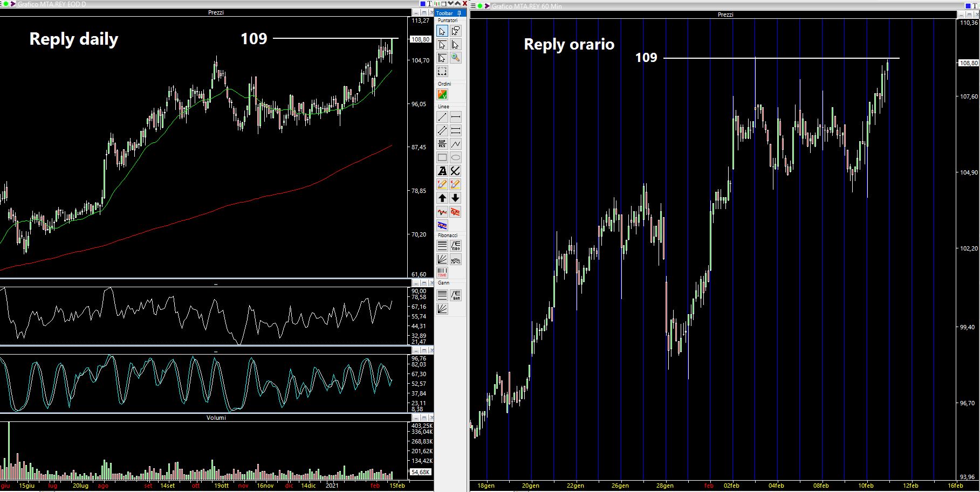
Task: Maximize the Volumi pane
Action: [424, 418]
